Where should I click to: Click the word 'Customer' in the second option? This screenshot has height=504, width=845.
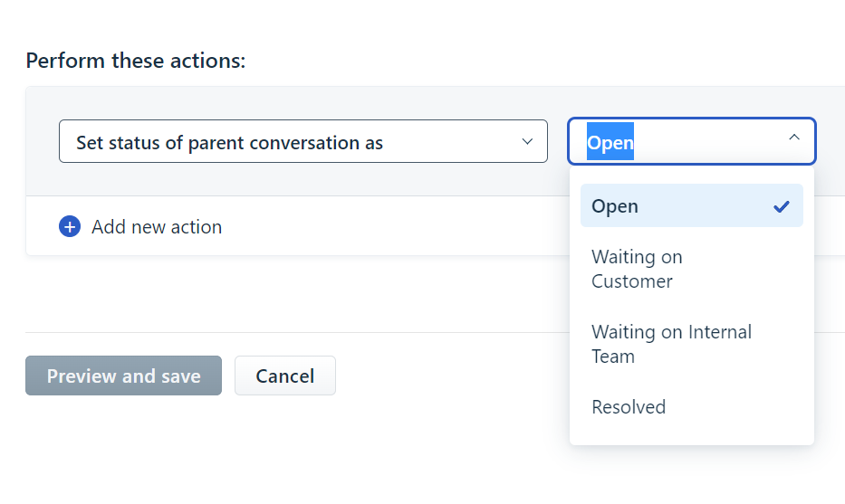click(x=631, y=281)
